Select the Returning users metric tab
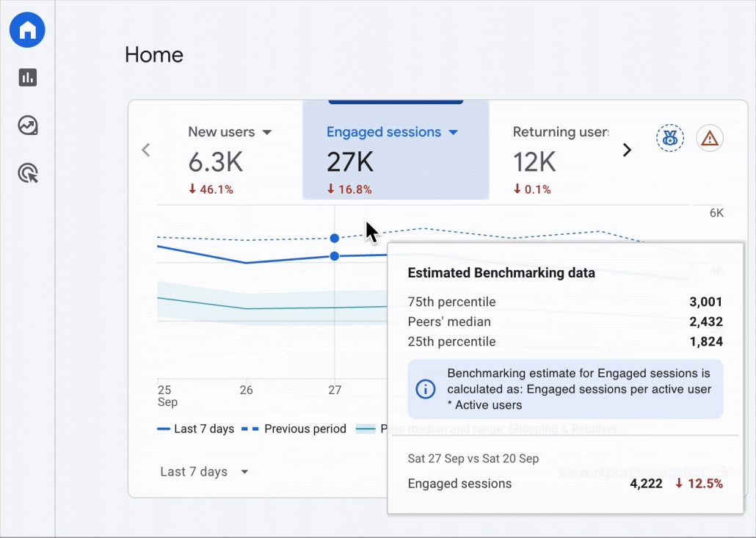Viewport: 756px width, 538px height. pos(560,132)
